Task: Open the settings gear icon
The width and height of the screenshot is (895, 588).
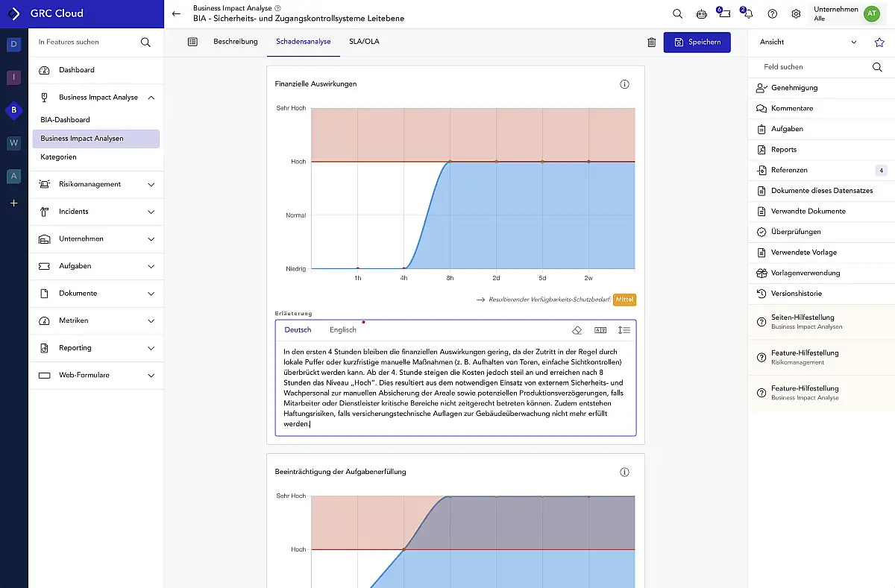Action: point(796,13)
